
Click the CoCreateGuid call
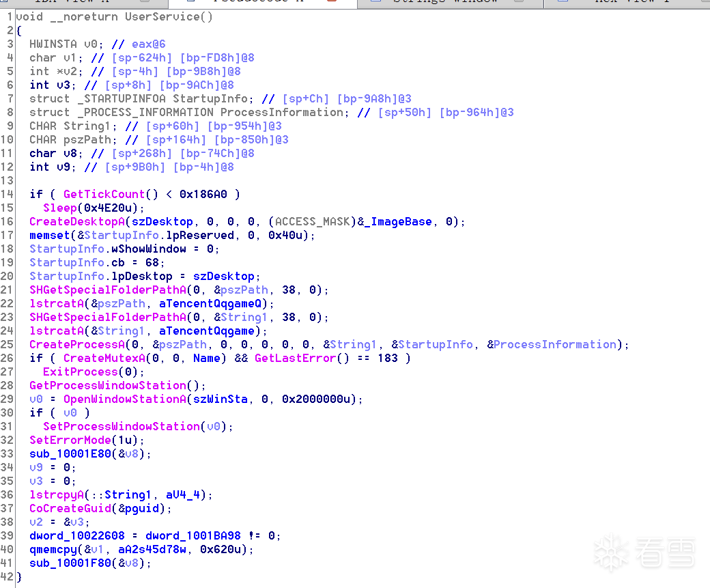pyautogui.click(x=70, y=508)
